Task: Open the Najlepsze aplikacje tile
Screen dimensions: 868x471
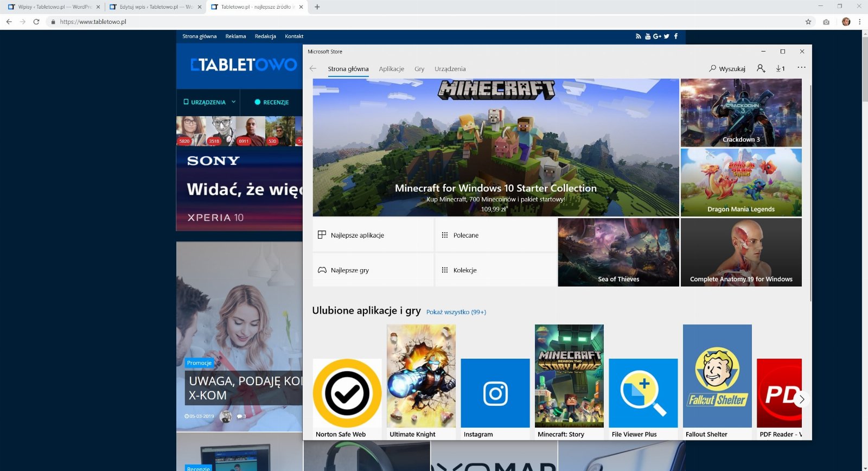Action: pyautogui.click(x=373, y=235)
